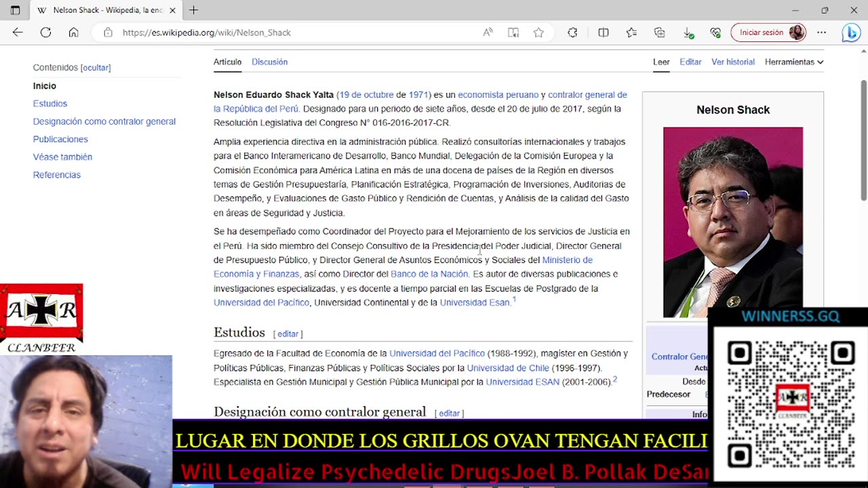Jump to Referencias section
This screenshot has width=868, height=488.
point(57,175)
